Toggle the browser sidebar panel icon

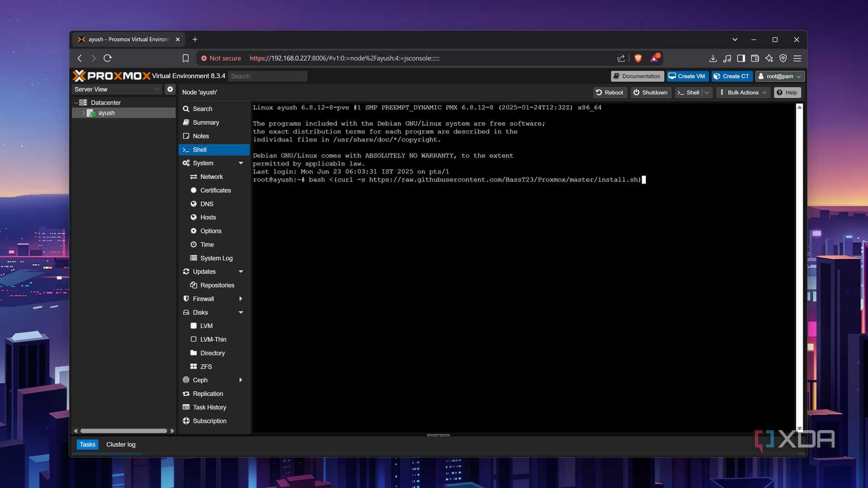click(741, 58)
